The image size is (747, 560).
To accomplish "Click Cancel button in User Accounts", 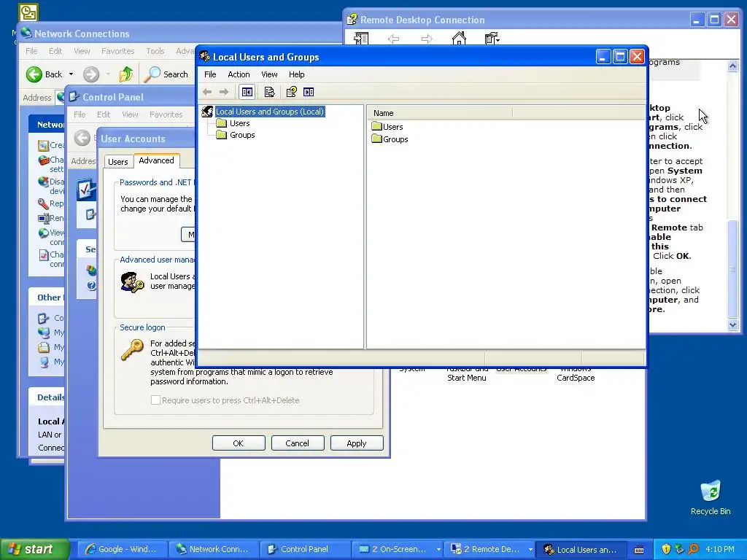I will pos(298,443).
